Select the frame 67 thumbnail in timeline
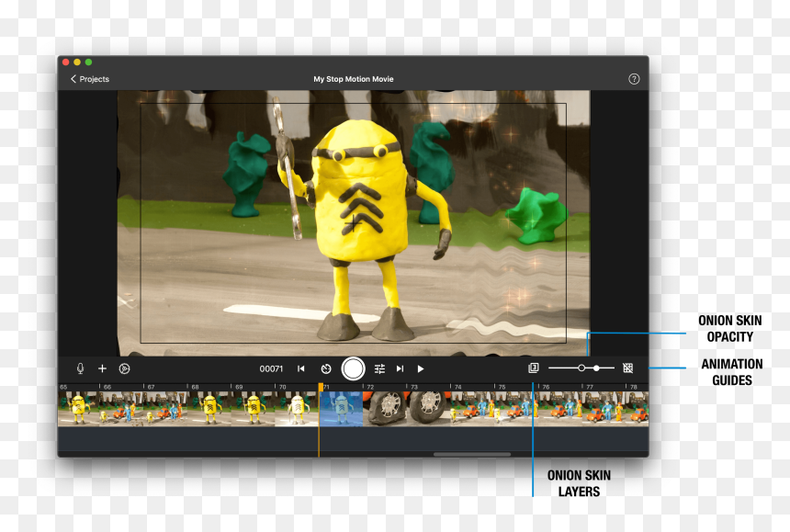The image size is (790, 532). pyautogui.click(x=164, y=409)
